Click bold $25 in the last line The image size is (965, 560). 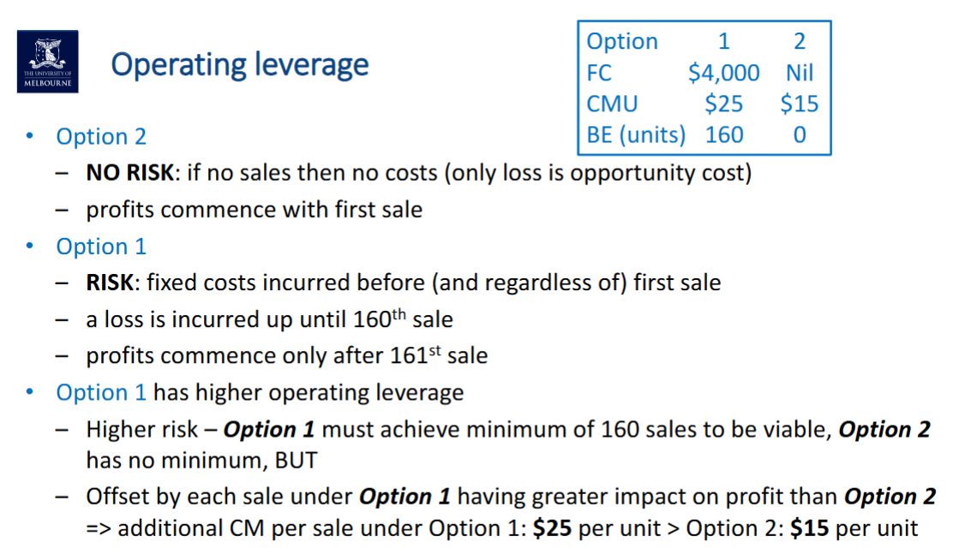[552, 528]
